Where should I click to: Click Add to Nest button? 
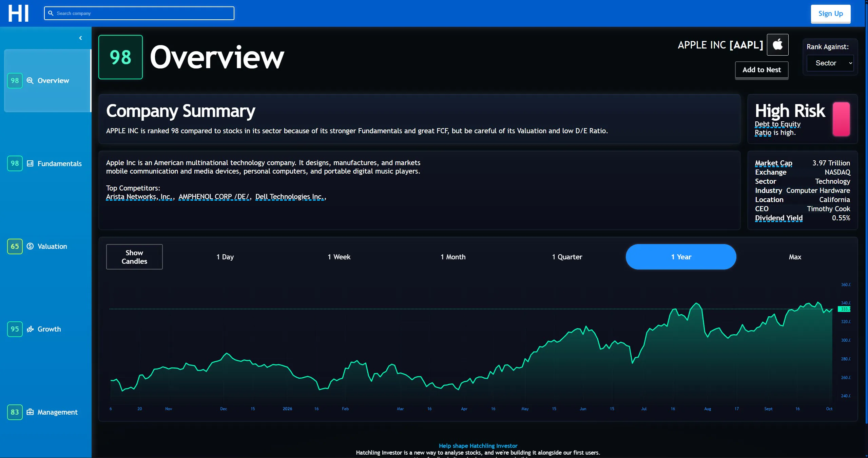pyautogui.click(x=762, y=70)
